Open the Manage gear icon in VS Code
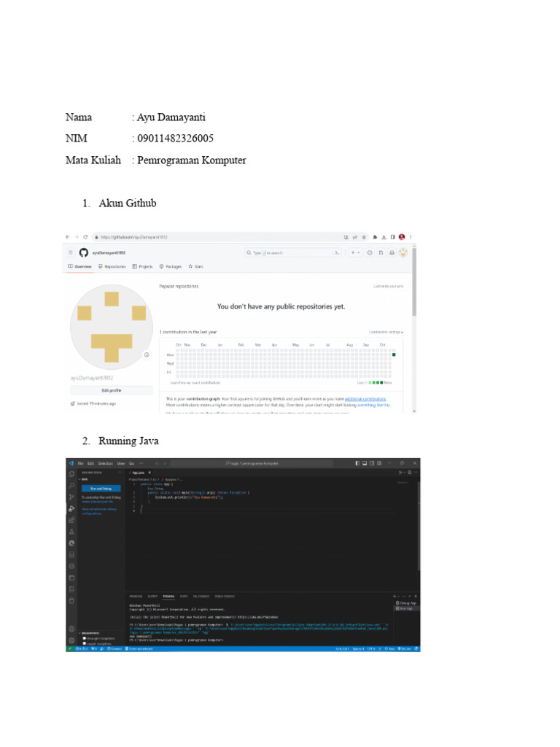The image size is (560, 747). [x=71, y=640]
